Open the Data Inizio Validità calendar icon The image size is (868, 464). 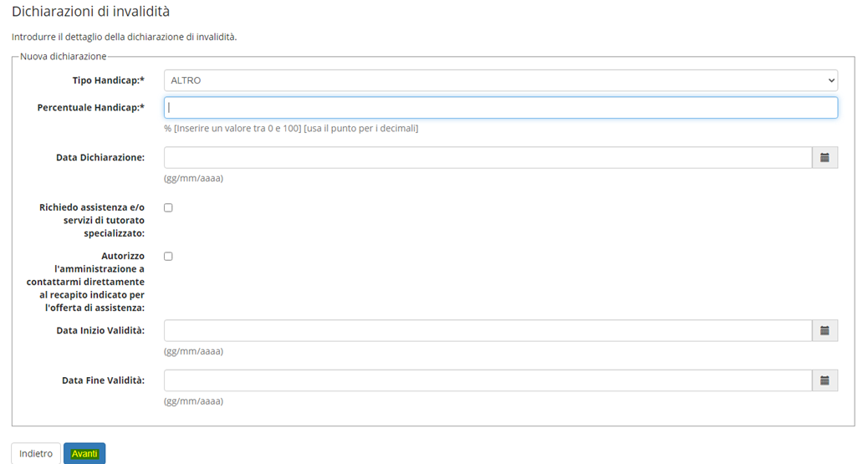[825, 330]
